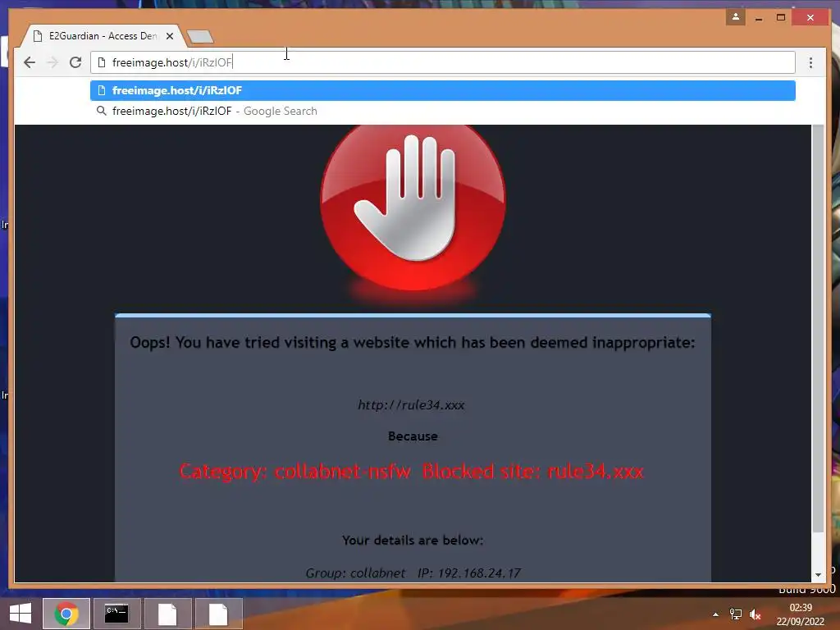This screenshot has height=630, width=840.
Task: Open the Windows Start menu
Action: (x=21, y=614)
